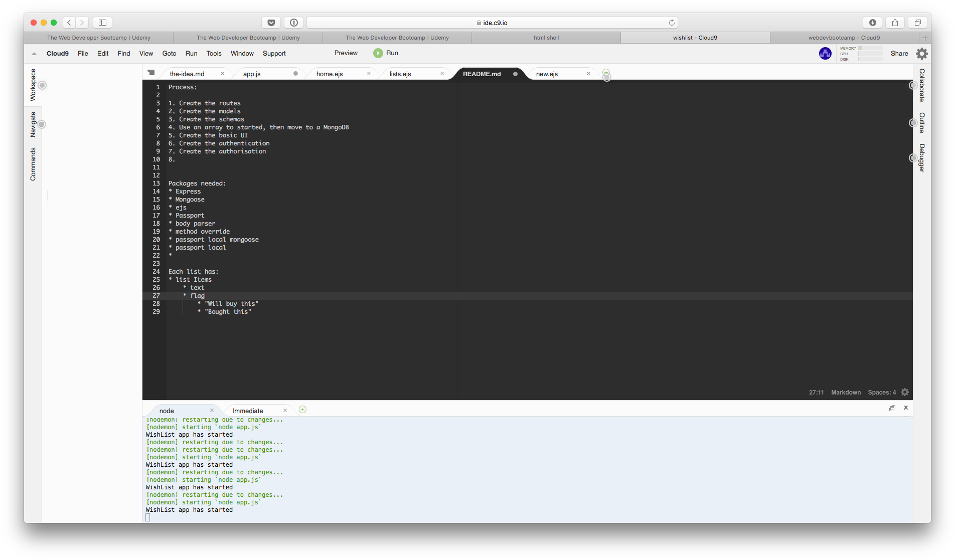Viewport: 955px width, 560px height.
Task: Click the memory CPU disk usage meter
Action: tap(861, 54)
